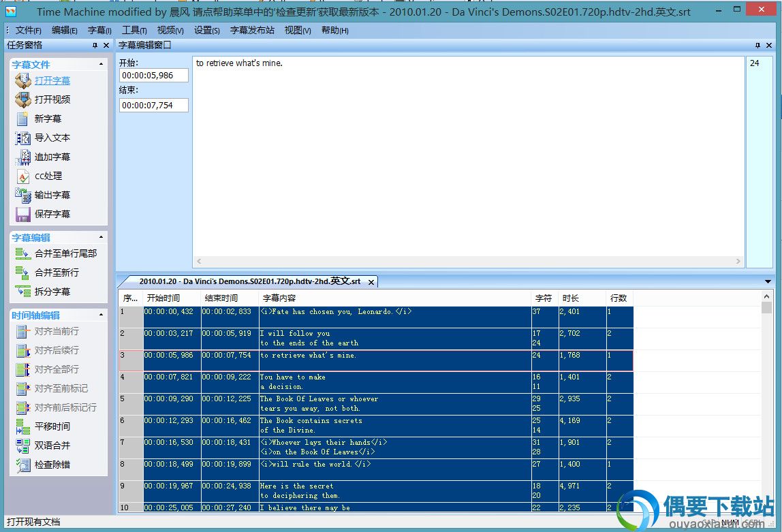Pin the 字幕编辑窗口 panel
Viewport: 782px width, 532px height.
(x=757, y=46)
